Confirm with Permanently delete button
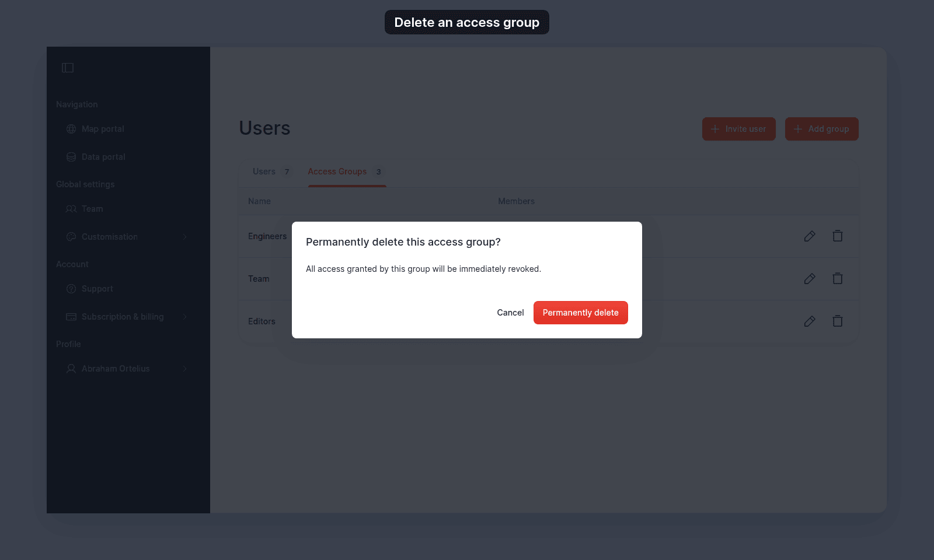The height and width of the screenshot is (560, 934). [x=581, y=313]
